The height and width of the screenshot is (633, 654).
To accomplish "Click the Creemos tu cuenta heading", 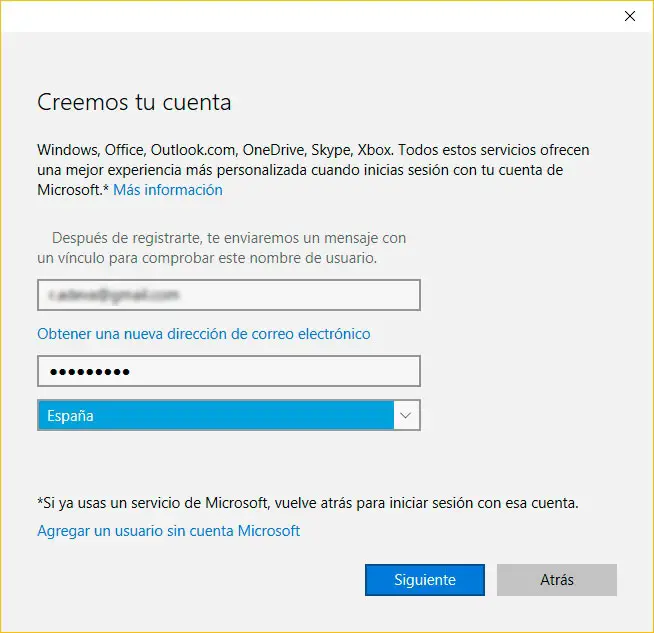I will click(x=134, y=102).
